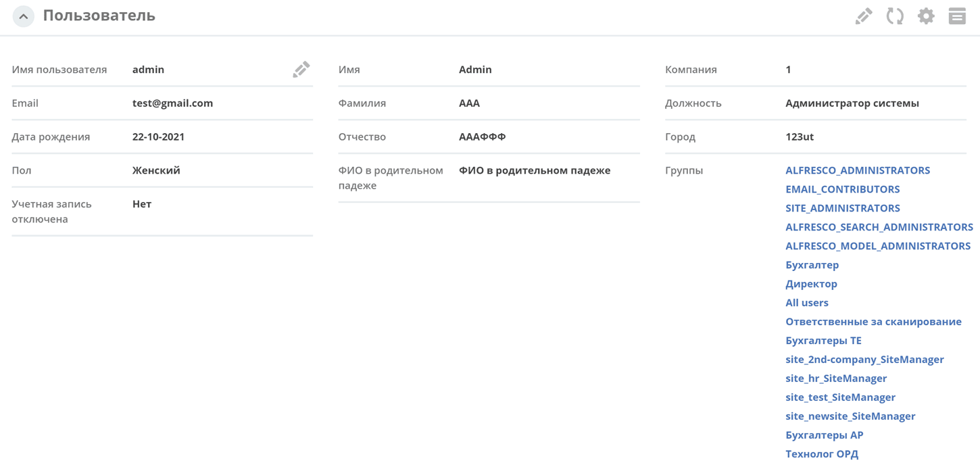This screenshot has height=463, width=980.
Task: Select the site_hr_SiteManager group link
Action: pyautogui.click(x=836, y=379)
